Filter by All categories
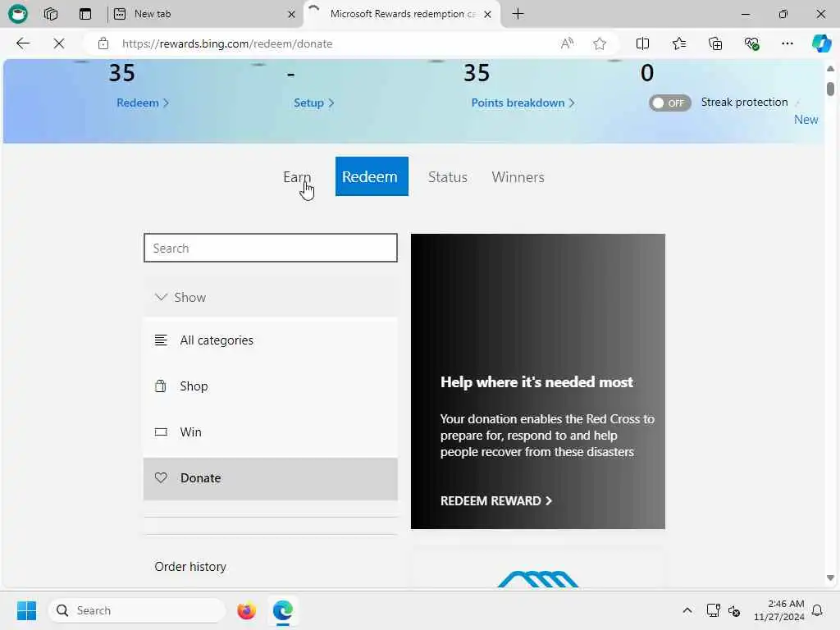The height and width of the screenshot is (630, 840). (x=271, y=340)
